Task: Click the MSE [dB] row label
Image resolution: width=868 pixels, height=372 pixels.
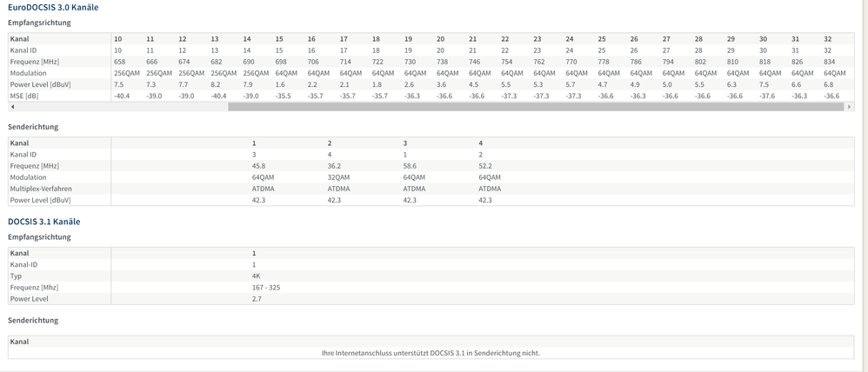Action: [24, 96]
